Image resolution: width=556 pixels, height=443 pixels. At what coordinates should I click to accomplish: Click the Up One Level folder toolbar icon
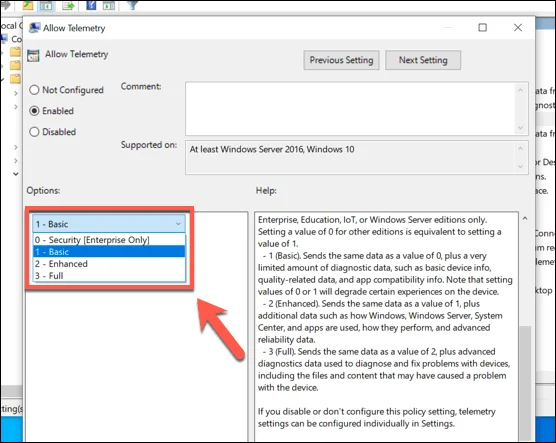coord(28,5)
